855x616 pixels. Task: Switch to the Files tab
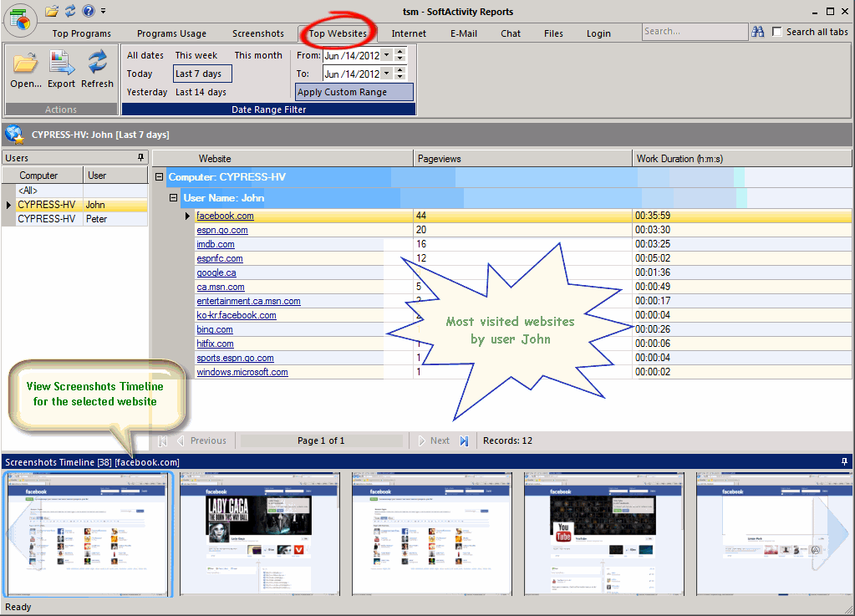coord(553,33)
